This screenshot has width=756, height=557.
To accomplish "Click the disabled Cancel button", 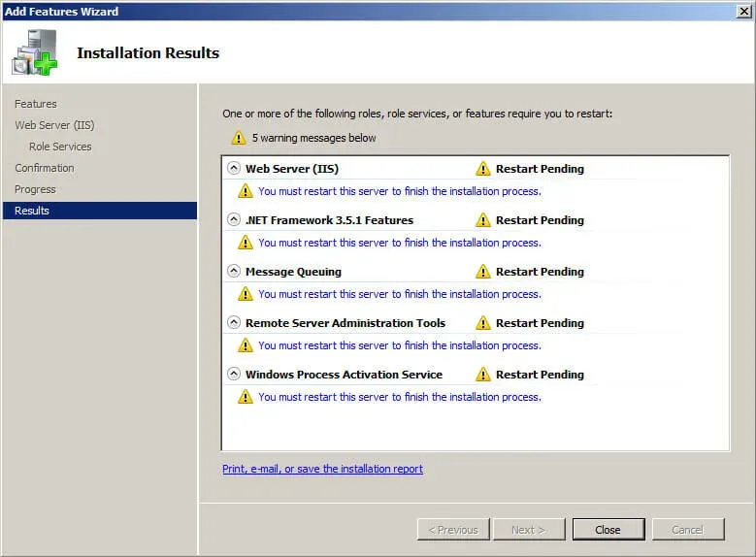I will [x=688, y=530].
